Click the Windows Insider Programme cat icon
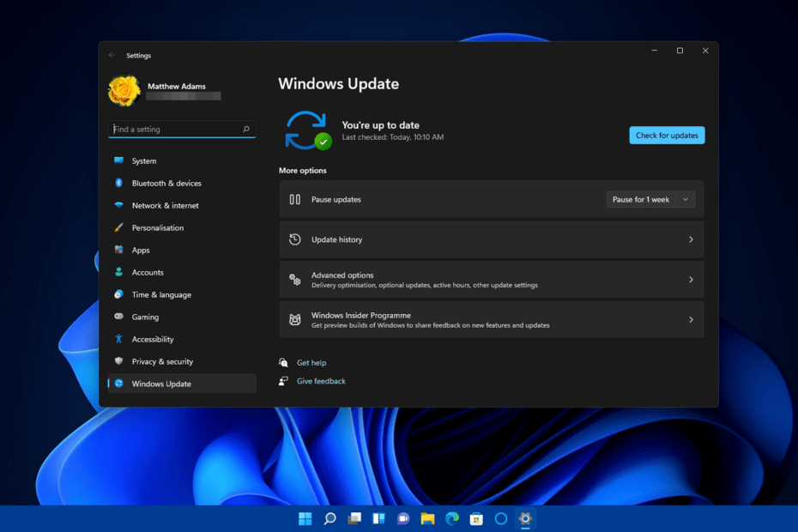This screenshot has width=798, height=532. (294, 320)
